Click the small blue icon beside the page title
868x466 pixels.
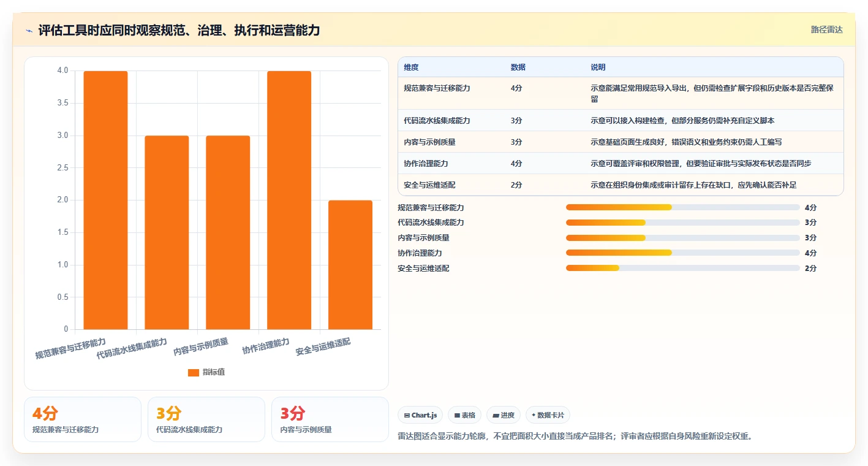pyautogui.click(x=29, y=31)
